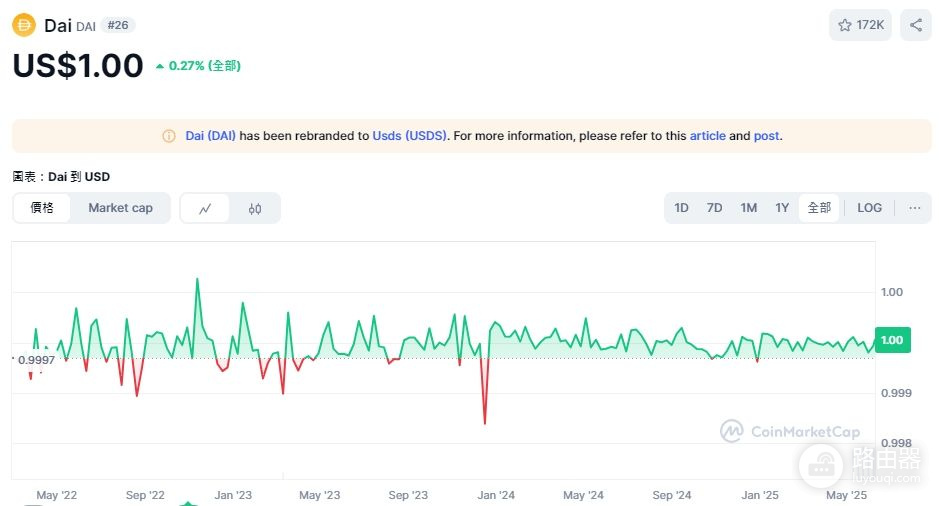This screenshot has height=506, width=939.
Task: Set chart range to 7D
Action: [x=714, y=208]
